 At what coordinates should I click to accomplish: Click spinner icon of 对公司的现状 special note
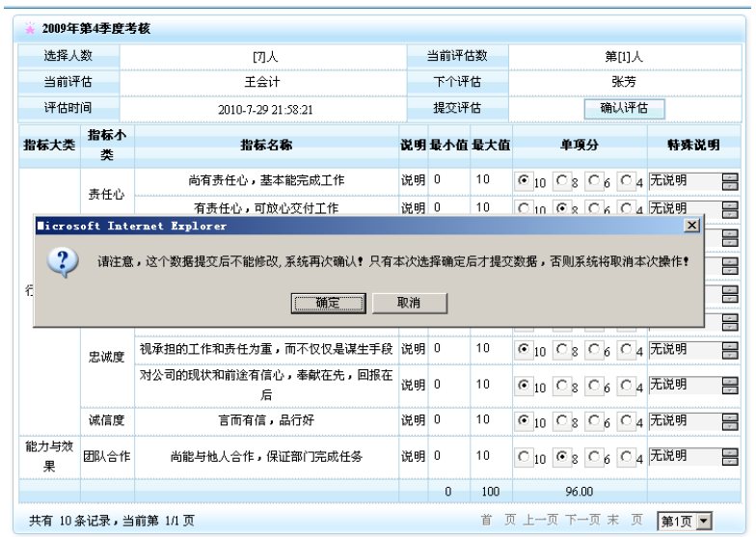(730, 386)
